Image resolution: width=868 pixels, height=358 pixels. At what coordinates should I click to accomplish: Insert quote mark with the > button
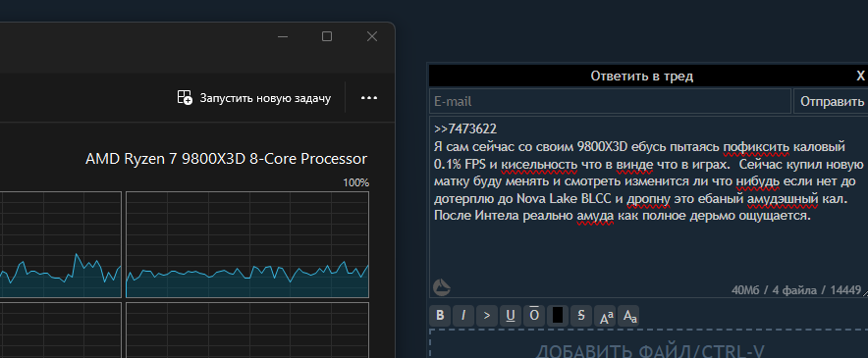point(487,316)
